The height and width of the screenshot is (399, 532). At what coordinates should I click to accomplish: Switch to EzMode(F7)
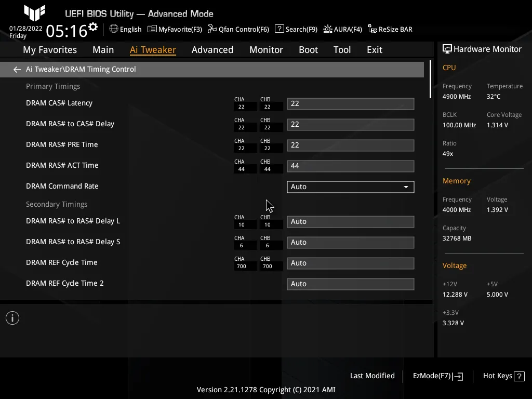(x=437, y=376)
